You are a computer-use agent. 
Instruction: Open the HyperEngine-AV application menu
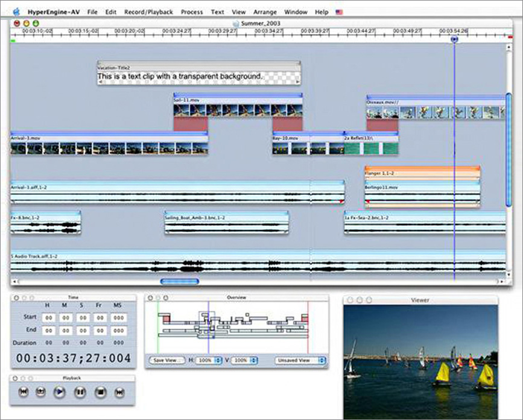tap(53, 12)
